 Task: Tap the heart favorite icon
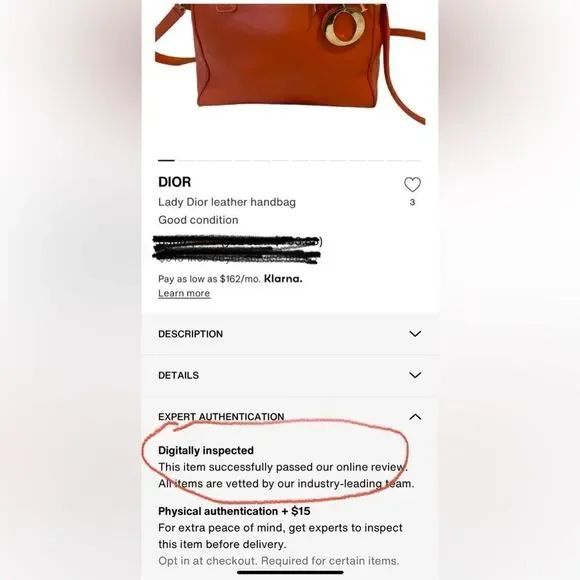[412, 185]
